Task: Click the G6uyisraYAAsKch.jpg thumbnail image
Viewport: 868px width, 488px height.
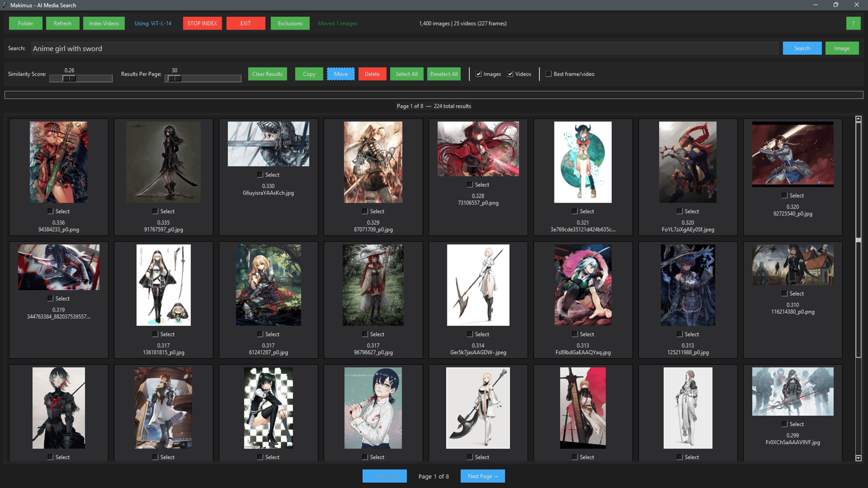Action: 269,144
